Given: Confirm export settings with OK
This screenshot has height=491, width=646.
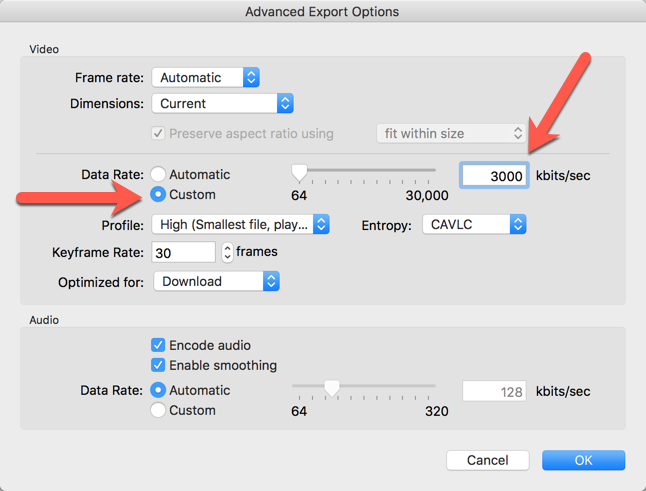Looking at the screenshot, I should 583,460.
